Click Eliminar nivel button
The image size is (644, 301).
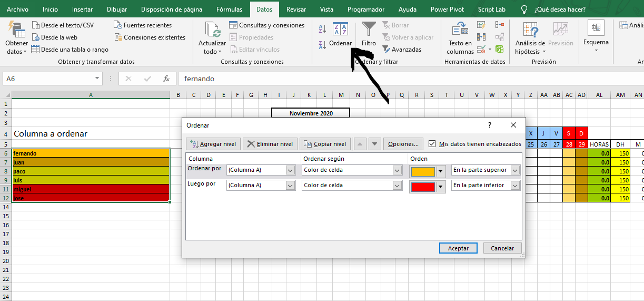(270, 144)
